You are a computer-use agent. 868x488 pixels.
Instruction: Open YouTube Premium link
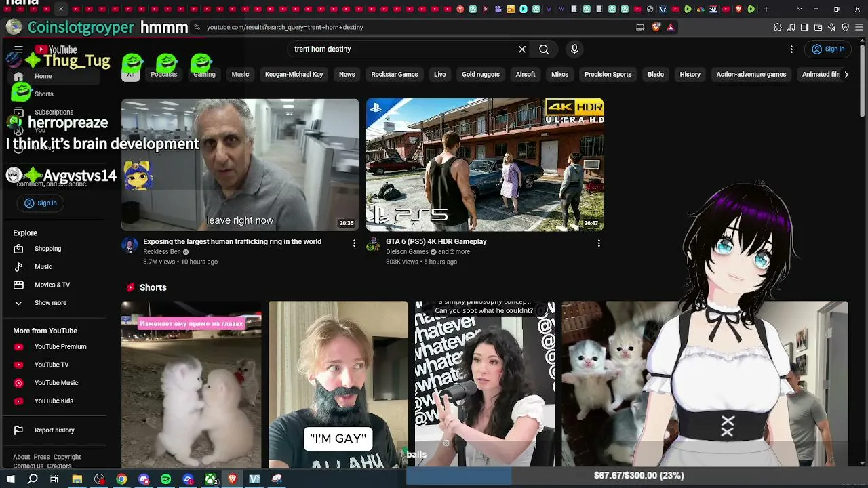pyautogui.click(x=60, y=346)
